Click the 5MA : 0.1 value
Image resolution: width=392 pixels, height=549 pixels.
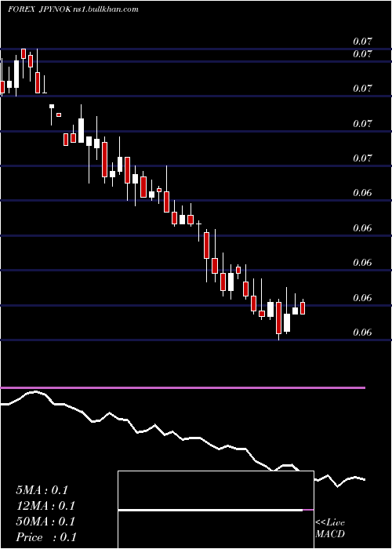point(42,490)
